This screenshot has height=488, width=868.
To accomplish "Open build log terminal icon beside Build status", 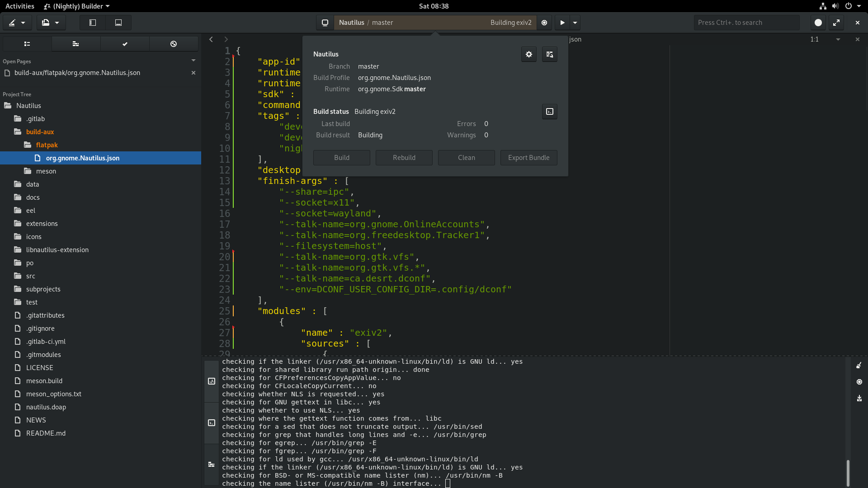I will click(x=549, y=112).
